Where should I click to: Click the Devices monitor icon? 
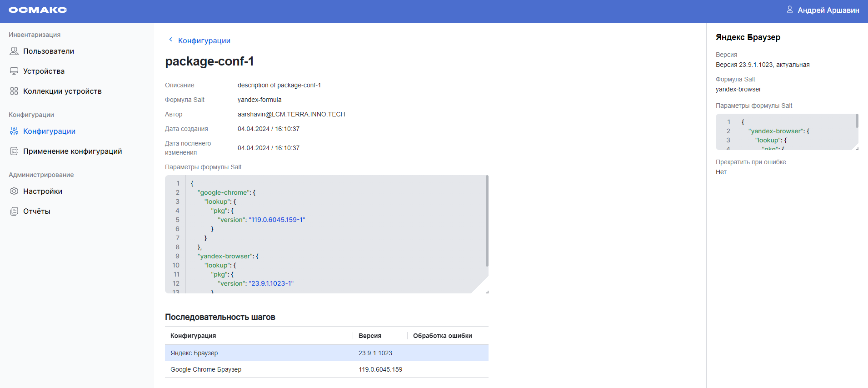[x=14, y=71]
